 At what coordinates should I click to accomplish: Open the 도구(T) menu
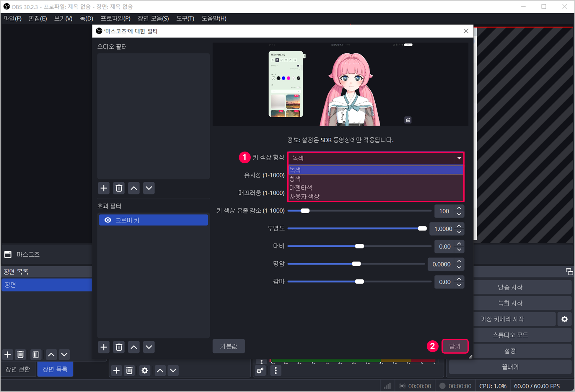(x=185, y=19)
